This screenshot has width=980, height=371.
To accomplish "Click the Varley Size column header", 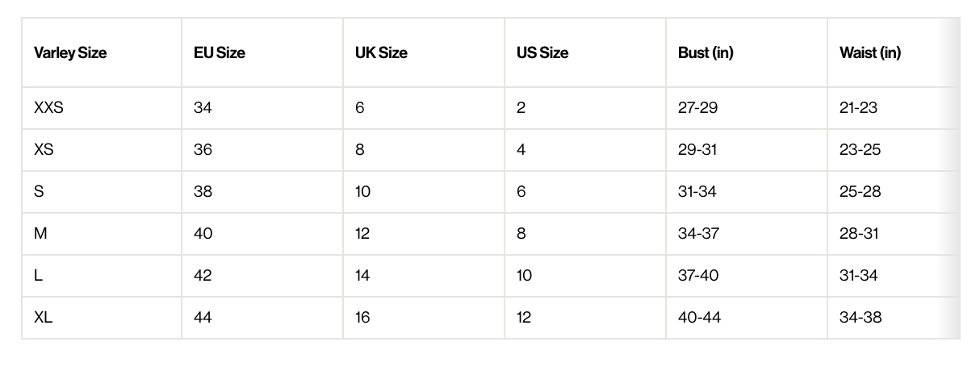I will (70, 53).
